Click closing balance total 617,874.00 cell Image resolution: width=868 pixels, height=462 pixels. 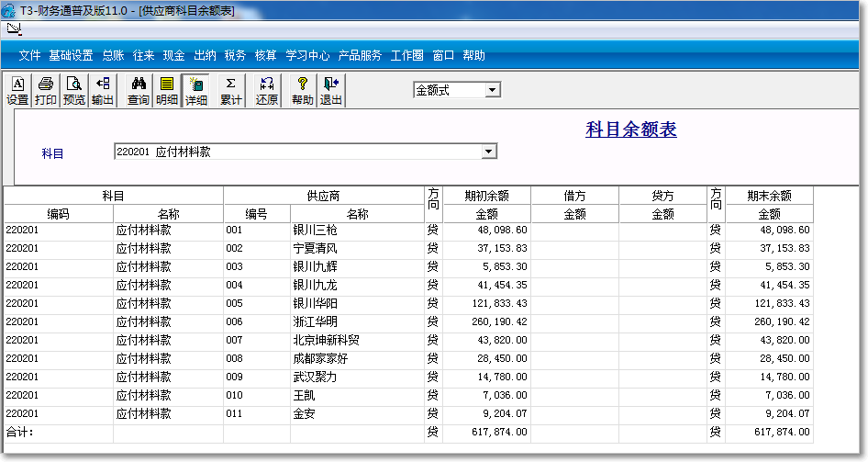coord(769,432)
